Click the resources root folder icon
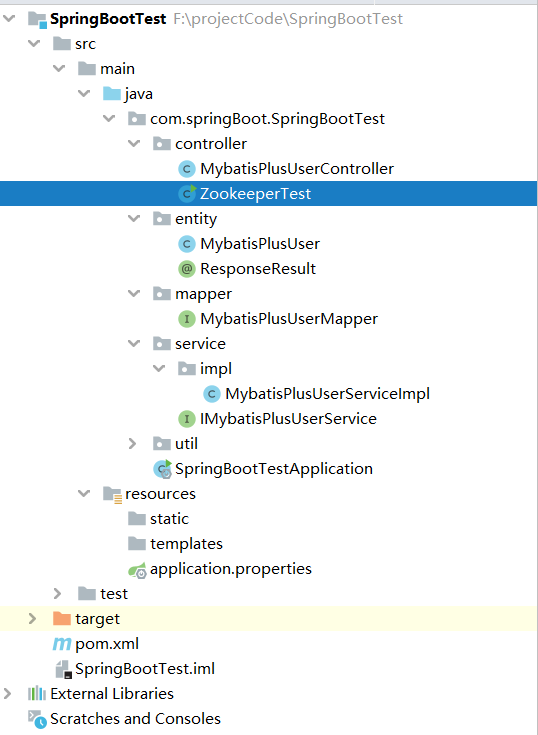This screenshot has height=735, width=538. (112, 495)
